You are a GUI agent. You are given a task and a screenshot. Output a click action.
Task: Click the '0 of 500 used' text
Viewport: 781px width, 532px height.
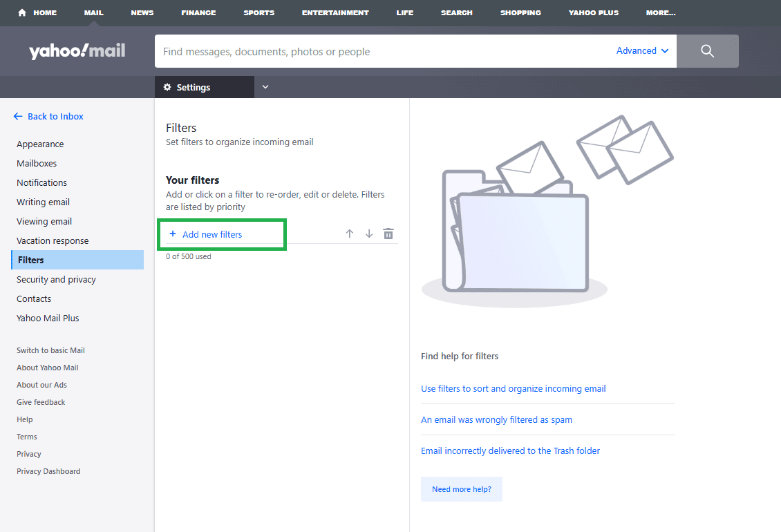pyautogui.click(x=188, y=256)
